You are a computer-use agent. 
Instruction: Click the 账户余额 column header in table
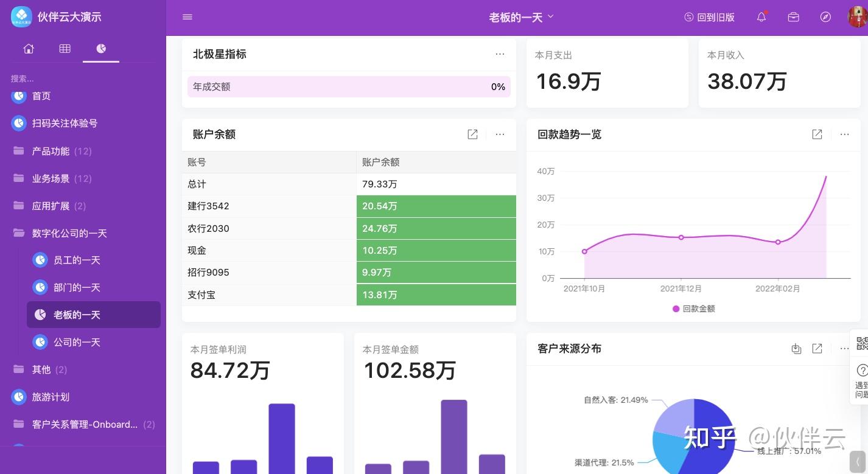436,162
